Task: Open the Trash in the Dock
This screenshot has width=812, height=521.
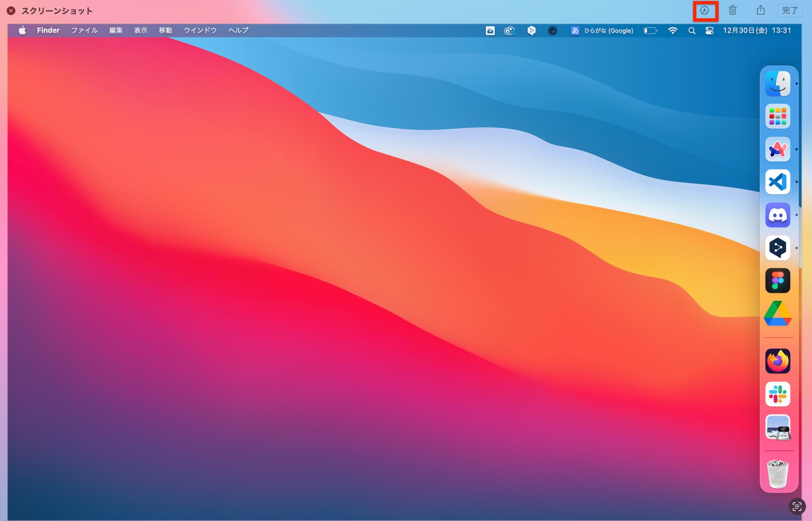Action: pyautogui.click(x=778, y=474)
